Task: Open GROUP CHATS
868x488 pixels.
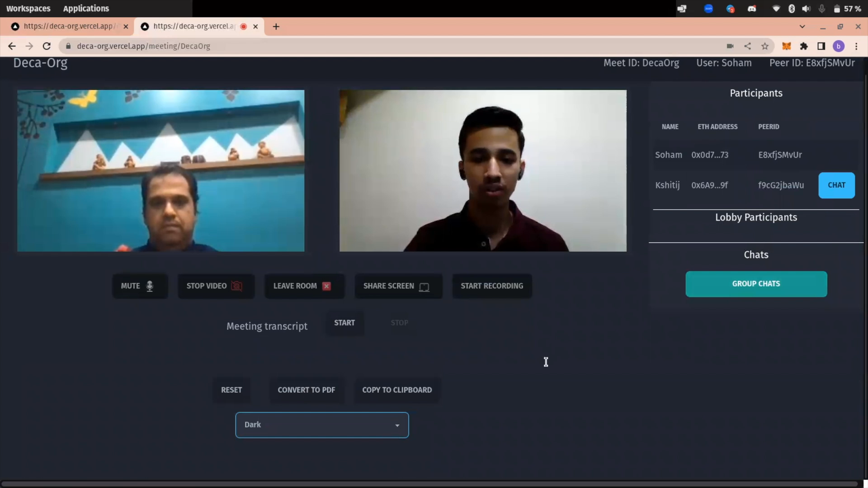Action: click(x=756, y=284)
